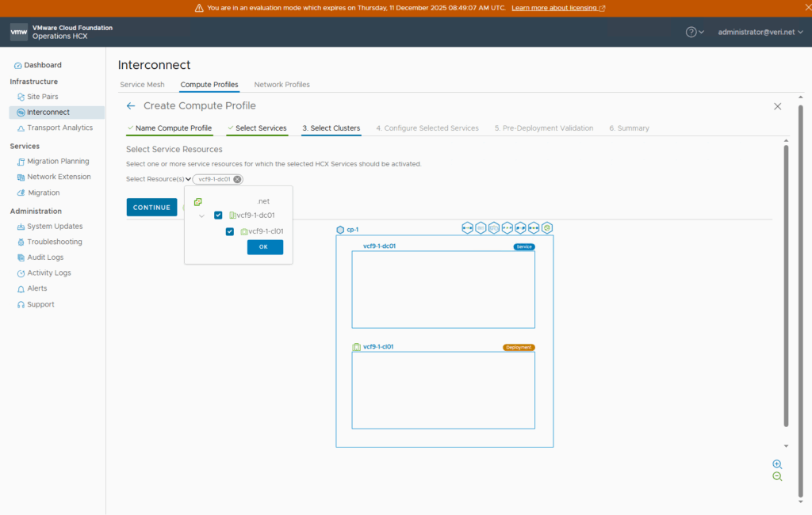Viewport: 812px width, 515px height.
Task: Switch to the Network Profiles tab
Action: (282, 85)
